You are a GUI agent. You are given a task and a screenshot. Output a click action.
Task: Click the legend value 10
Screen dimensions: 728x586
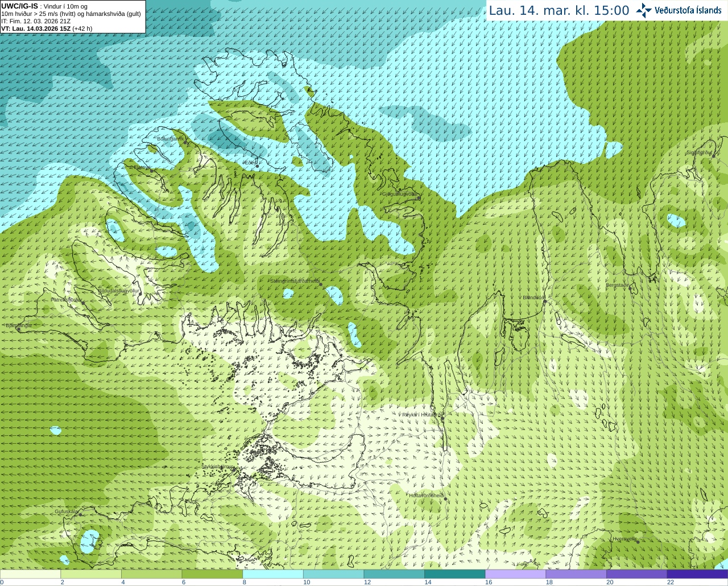click(x=307, y=582)
